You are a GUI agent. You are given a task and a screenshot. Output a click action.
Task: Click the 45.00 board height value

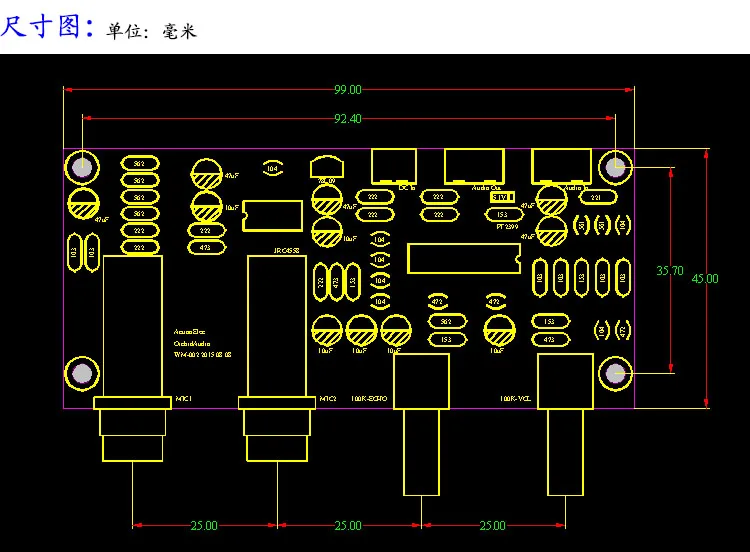[x=705, y=278]
